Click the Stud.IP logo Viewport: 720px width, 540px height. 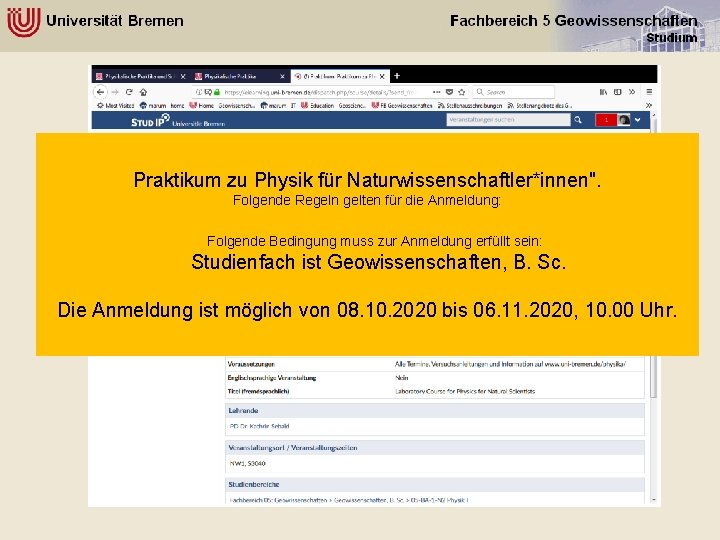pos(150,121)
